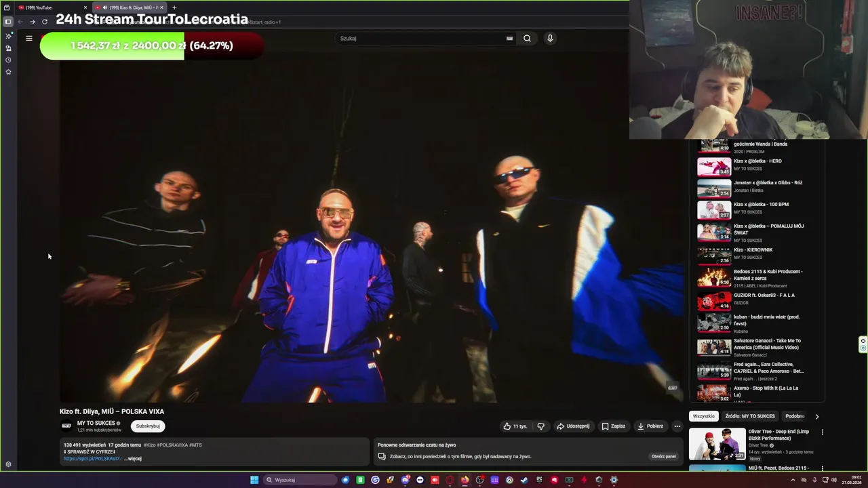Click the taskbar Wyszukaj search box
The image size is (868, 488).
point(300,480)
